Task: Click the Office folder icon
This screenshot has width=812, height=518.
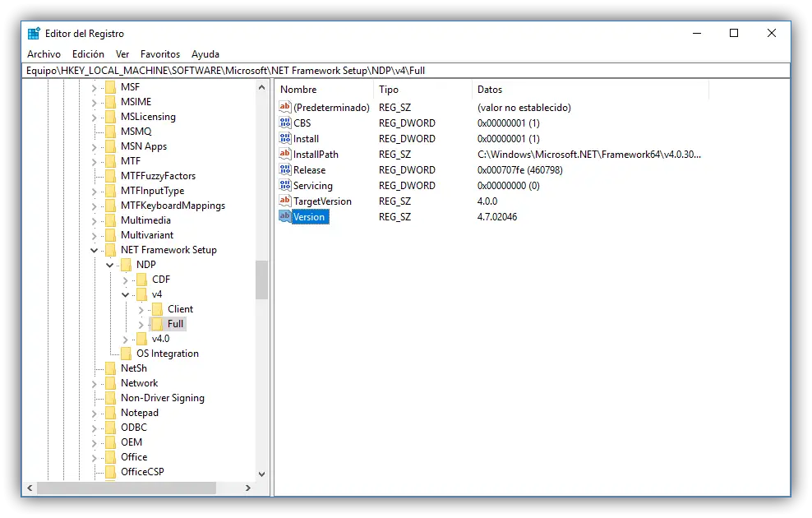Action: (110, 457)
